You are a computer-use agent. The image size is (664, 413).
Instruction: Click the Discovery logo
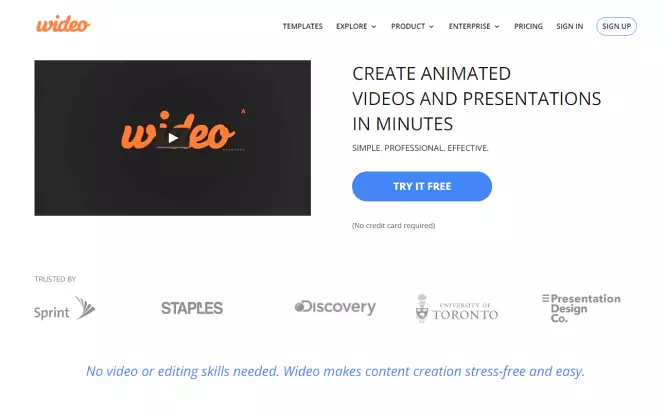(335, 307)
